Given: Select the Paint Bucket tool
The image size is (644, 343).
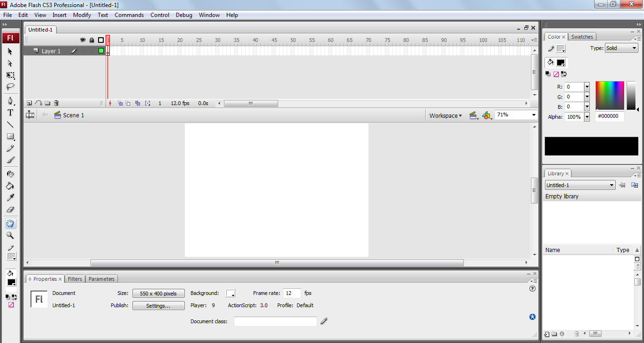Looking at the screenshot, I should 10,186.
